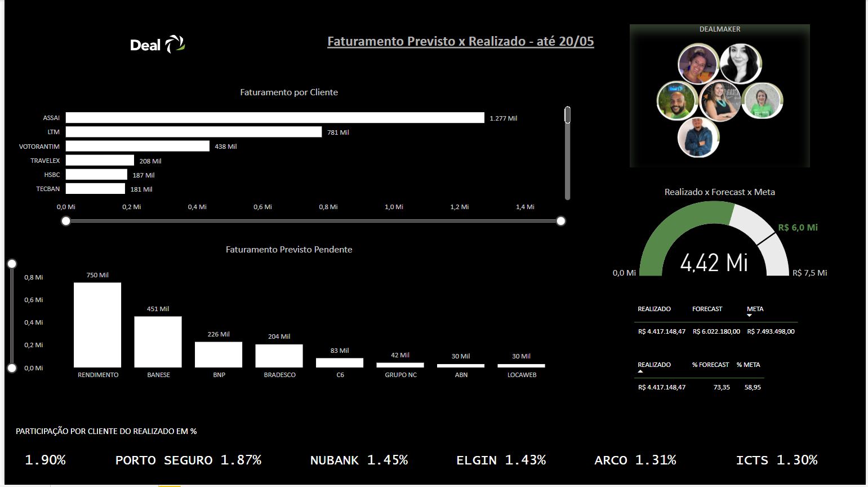Select woman with turquoise necklace photo
Image resolution: width=868 pixels, height=487 pixels.
719,101
